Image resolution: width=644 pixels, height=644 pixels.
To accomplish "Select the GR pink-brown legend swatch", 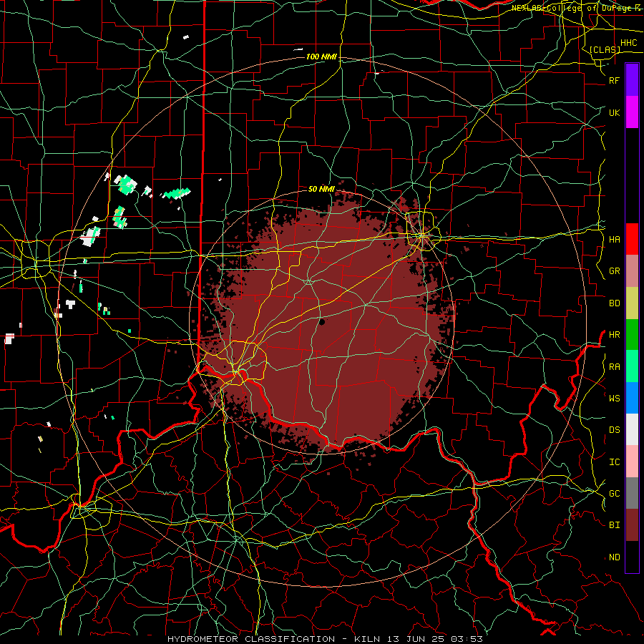I will point(632,270).
